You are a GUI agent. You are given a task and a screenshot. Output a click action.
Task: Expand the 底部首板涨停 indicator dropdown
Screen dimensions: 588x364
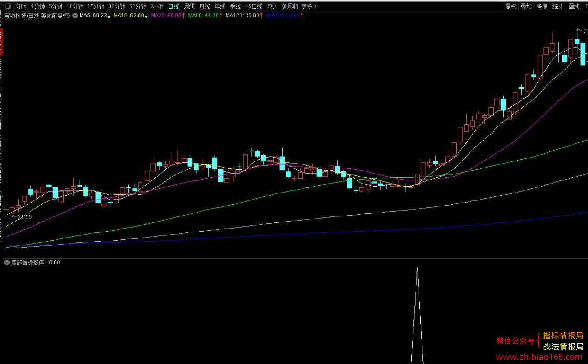[x=7, y=262]
